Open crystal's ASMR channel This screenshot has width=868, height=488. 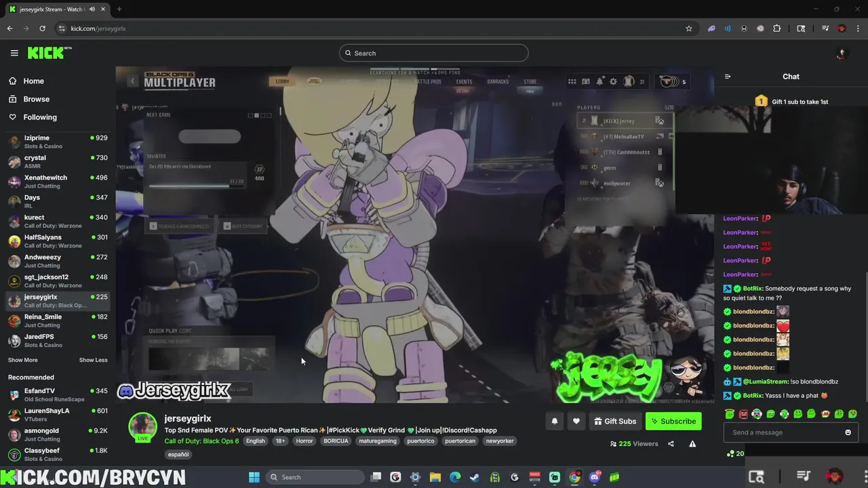pyautogui.click(x=58, y=161)
